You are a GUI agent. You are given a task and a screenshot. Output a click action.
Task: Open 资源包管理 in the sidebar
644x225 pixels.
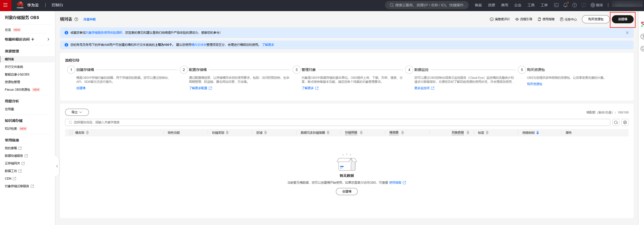coord(12,82)
